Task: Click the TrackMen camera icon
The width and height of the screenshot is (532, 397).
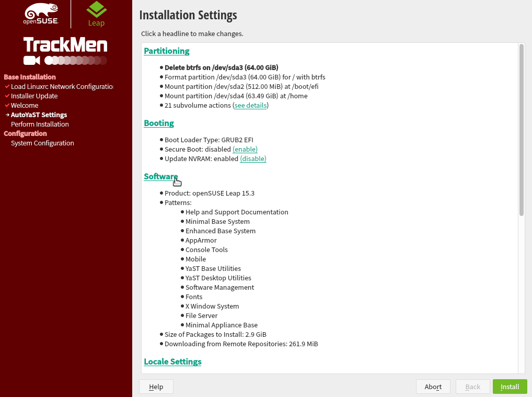Action: [31, 60]
